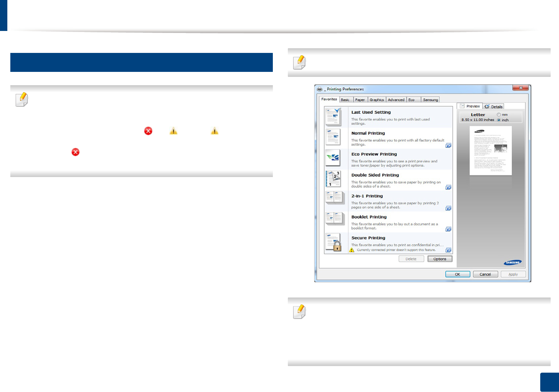The height and width of the screenshot is (392, 559).
Task: Click the small blue icon beside 2-in-1 Printing
Action: tap(448, 208)
